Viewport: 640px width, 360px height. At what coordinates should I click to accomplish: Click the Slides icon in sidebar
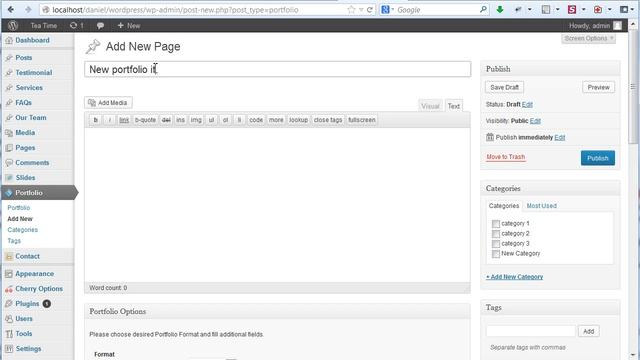point(9,178)
